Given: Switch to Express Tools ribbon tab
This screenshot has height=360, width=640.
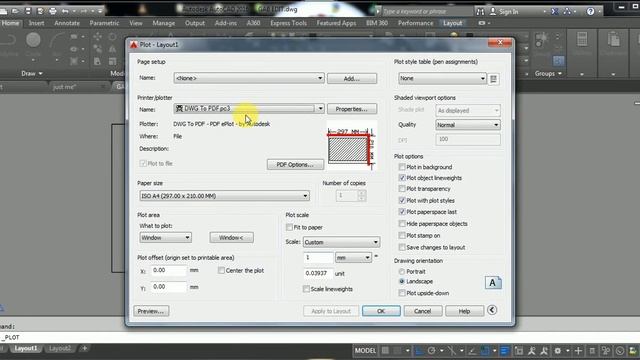Looking at the screenshot, I should click(x=288, y=23).
